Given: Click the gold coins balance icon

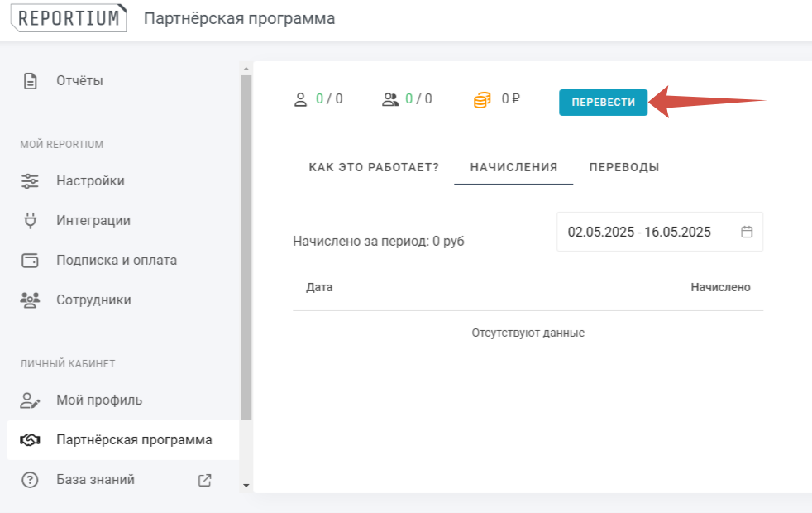Looking at the screenshot, I should (482, 100).
